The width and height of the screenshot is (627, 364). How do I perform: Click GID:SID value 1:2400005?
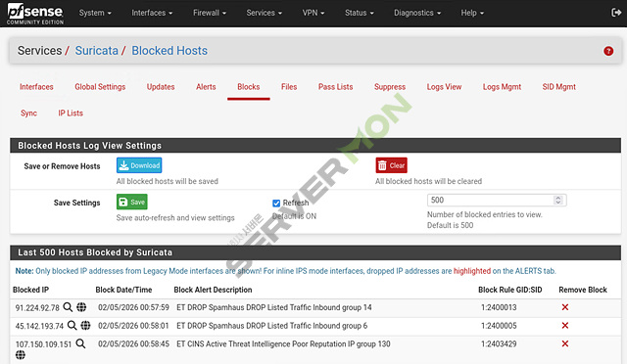click(x=499, y=326)
